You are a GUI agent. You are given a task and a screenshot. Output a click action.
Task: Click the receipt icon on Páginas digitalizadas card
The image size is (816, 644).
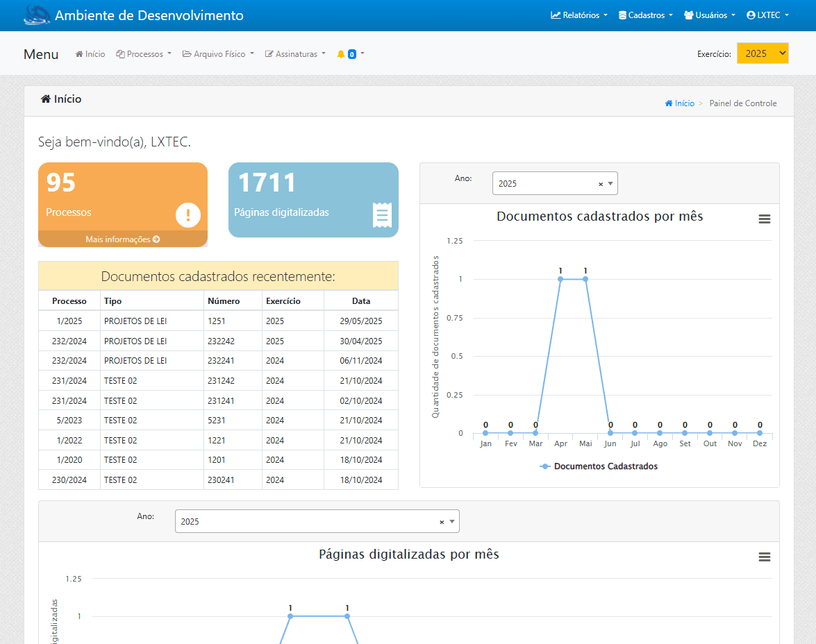pyautogui.click(x=382, y=215)
